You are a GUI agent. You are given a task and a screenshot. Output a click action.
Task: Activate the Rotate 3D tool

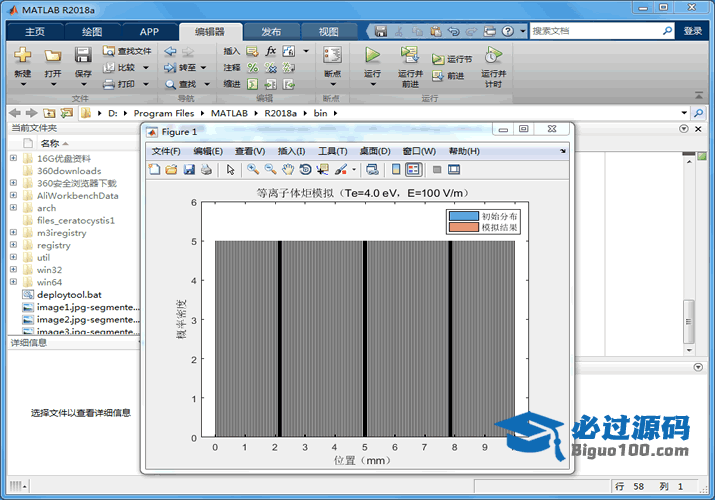305,170
